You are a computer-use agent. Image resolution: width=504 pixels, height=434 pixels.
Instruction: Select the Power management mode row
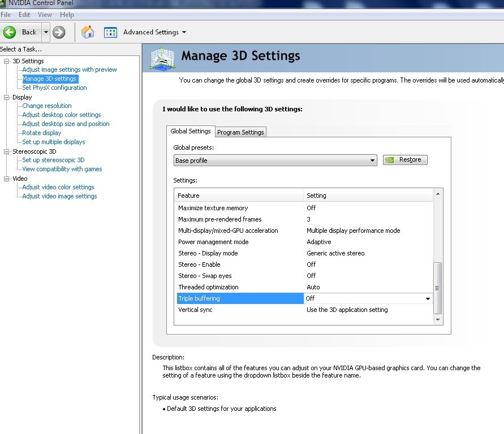pos(304,242)
